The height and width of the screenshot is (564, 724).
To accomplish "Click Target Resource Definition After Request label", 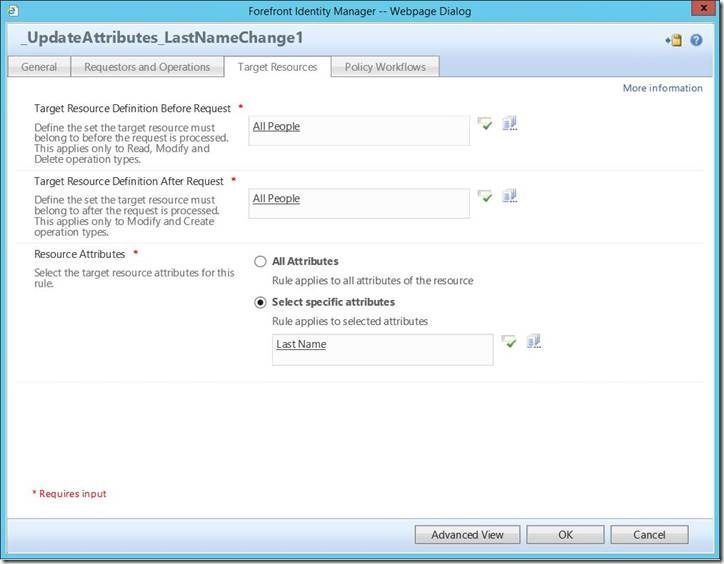I will click(x=129, y=181).
